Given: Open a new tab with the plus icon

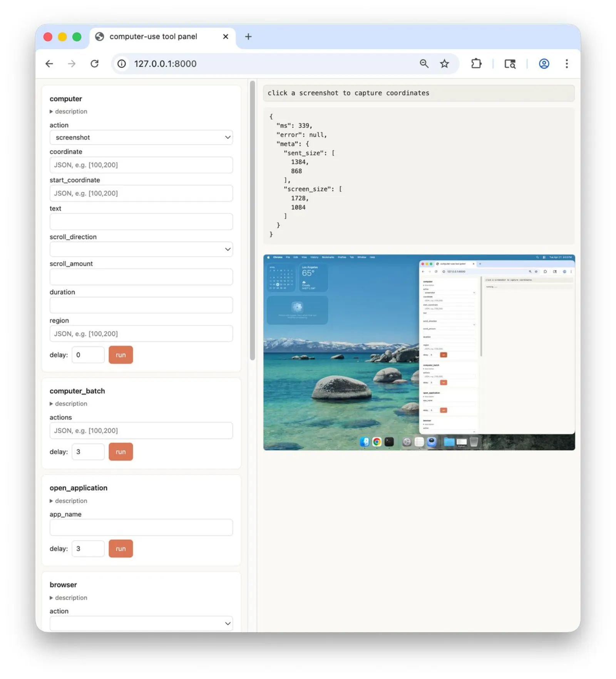Looking at the screenshot, I should pos(248,37).
